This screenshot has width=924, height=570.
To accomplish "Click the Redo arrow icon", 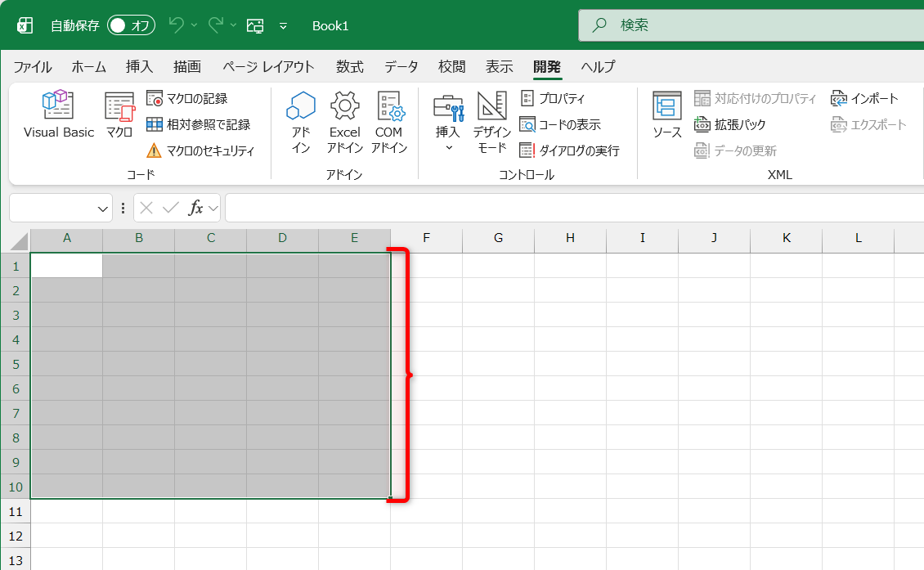I will (x=216, y=25).
